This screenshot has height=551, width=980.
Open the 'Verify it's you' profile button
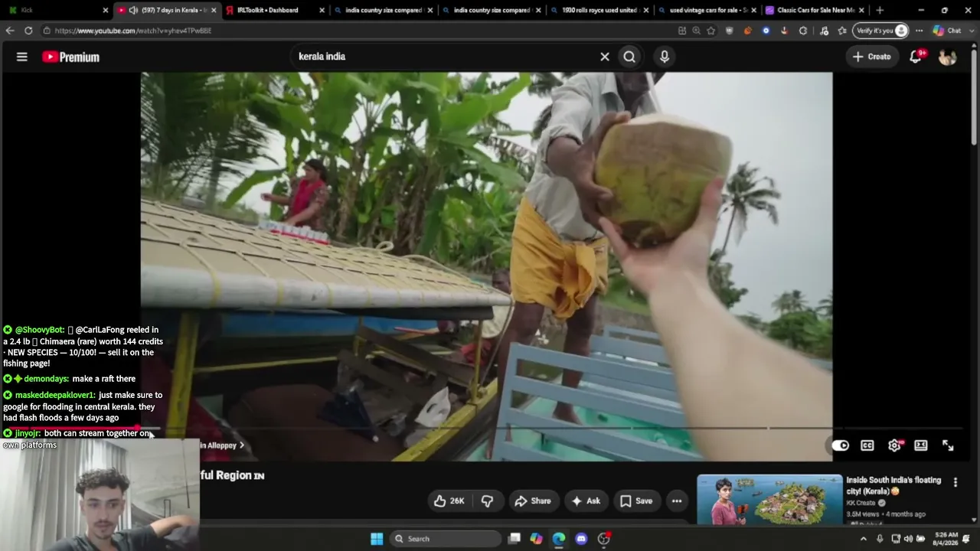882,31
